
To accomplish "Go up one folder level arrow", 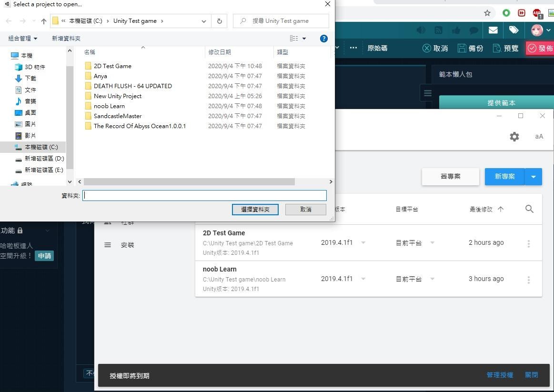I will tap(43, 21).
